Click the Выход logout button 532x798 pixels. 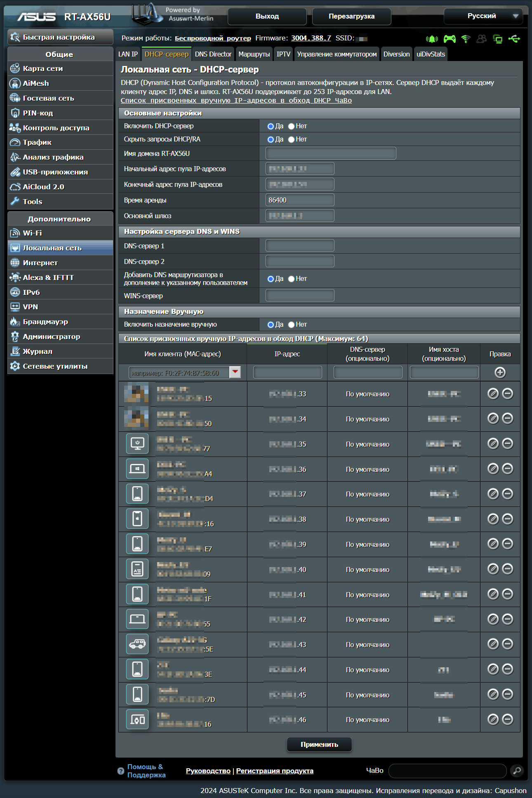point(267,16)
